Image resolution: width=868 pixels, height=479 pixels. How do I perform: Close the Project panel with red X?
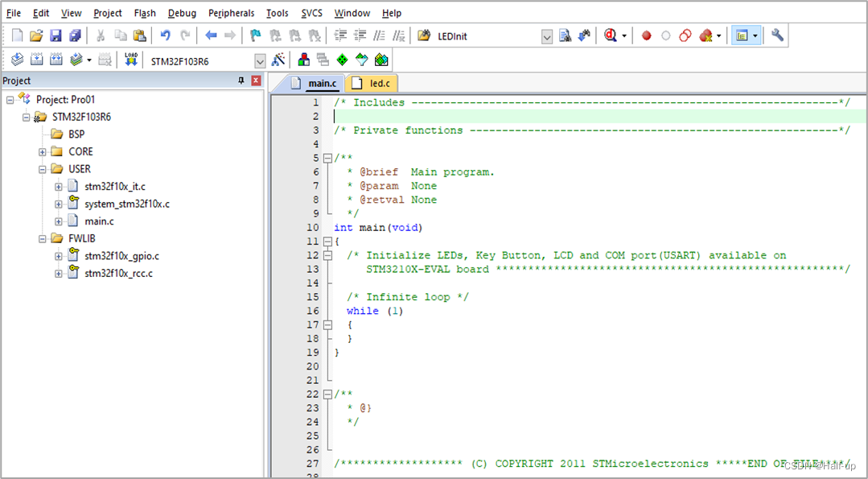(x=256, y=81)
